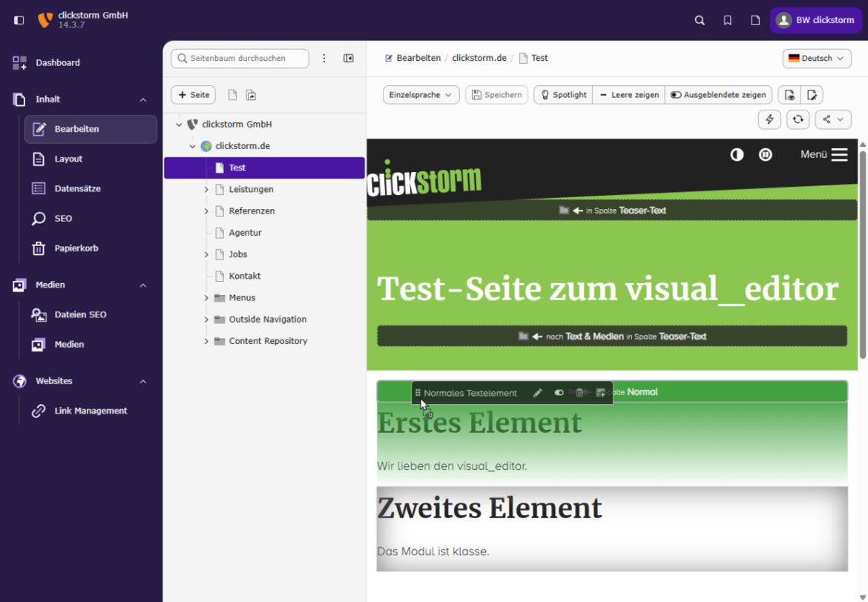868x602 pixels.
Task: Click the Test breadcrumb item
Action: tap(533, 58)
